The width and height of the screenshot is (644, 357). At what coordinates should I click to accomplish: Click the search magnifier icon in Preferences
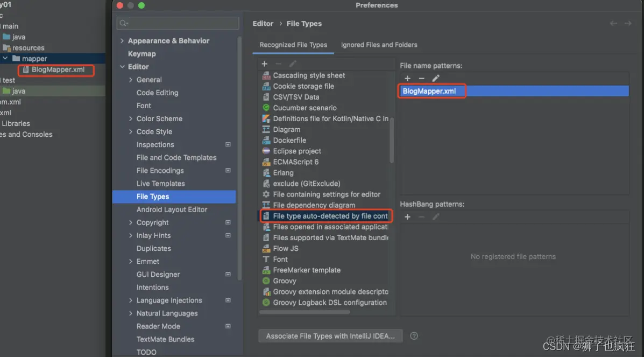pyautogui.click(x=123, y=24)
